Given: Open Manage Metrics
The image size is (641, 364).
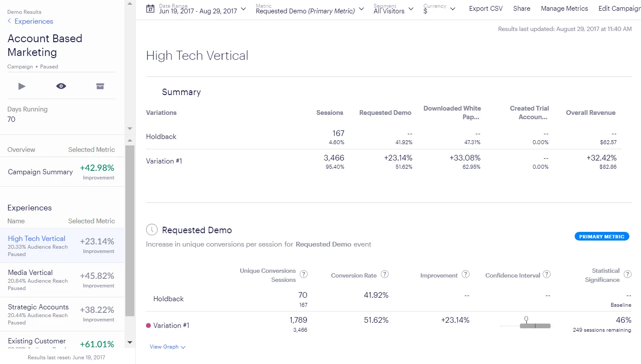Looking at the screenshot, I should 564,9.
